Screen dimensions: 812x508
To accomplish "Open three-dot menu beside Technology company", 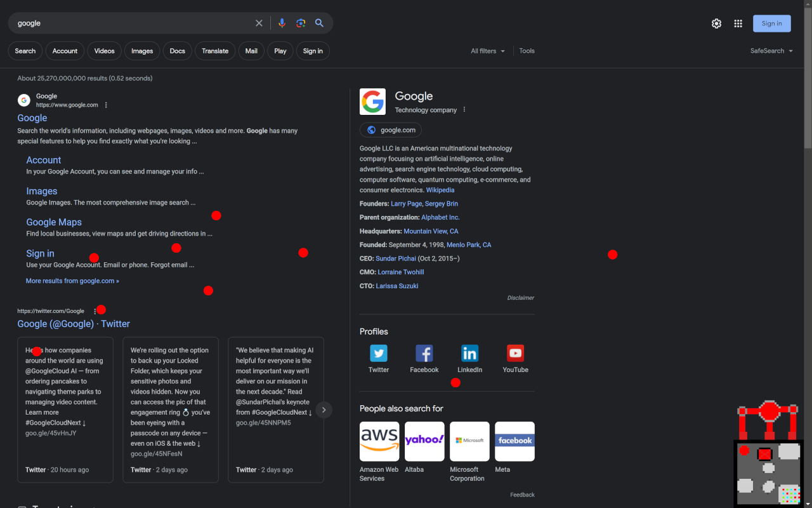I will (x=464, y=110).
